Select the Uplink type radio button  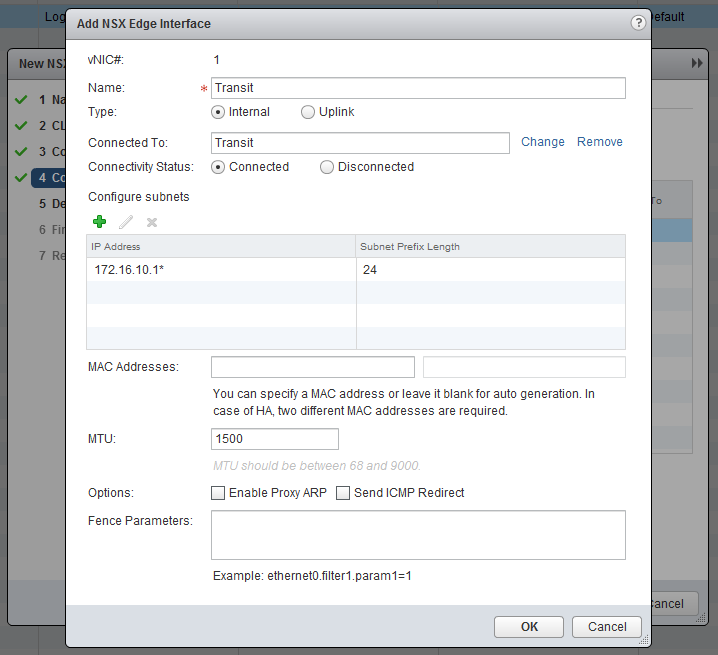coord(308,112)
